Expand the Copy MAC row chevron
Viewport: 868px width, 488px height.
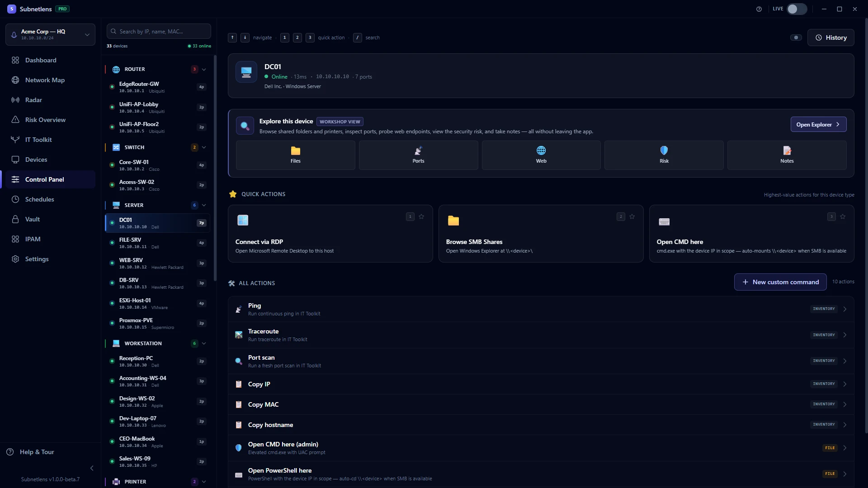(x=844, y=404)
